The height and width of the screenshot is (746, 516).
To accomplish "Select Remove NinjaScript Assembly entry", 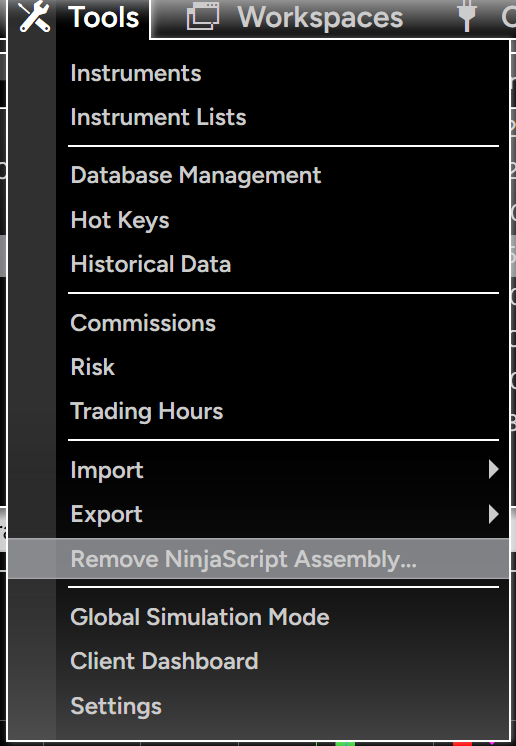I will (x=258, y=559).
